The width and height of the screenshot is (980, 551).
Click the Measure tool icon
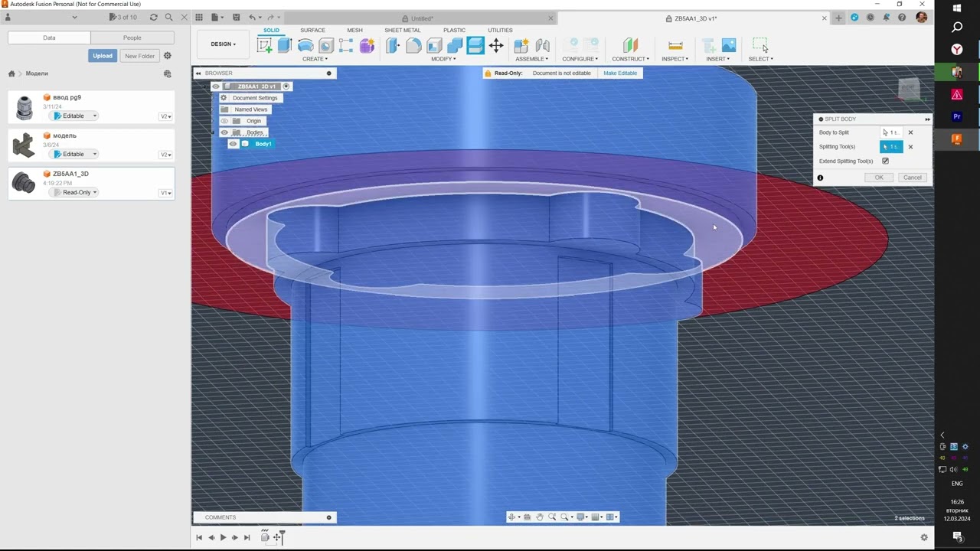click(675, 46)
